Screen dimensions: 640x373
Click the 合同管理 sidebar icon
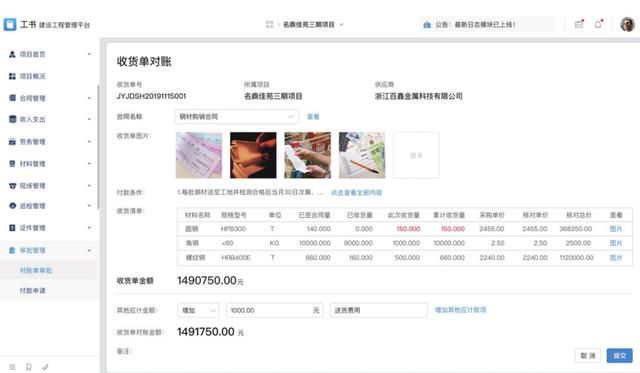pyautogui.click(x=12, y=98)
